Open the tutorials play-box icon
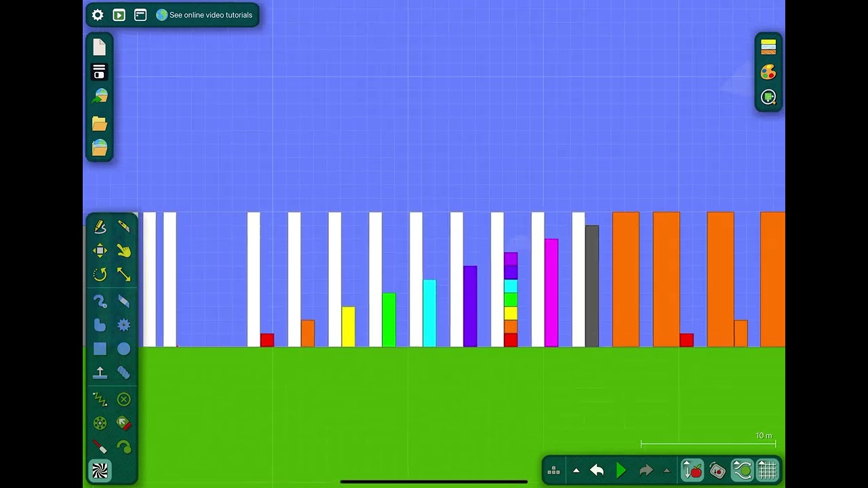Screen dimensions: 868x488 pos(119,15)
